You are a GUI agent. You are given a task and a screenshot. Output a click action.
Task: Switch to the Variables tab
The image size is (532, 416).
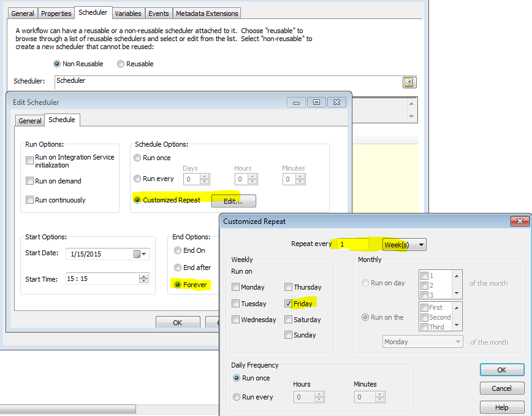pyautogui.click(x=128, y=13)
